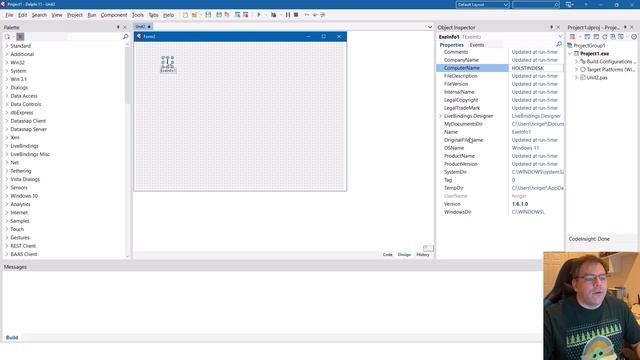This screenshot has width=640, height=360.
Task: Expand the Data Access palette category
Action: tap(7, 96)
